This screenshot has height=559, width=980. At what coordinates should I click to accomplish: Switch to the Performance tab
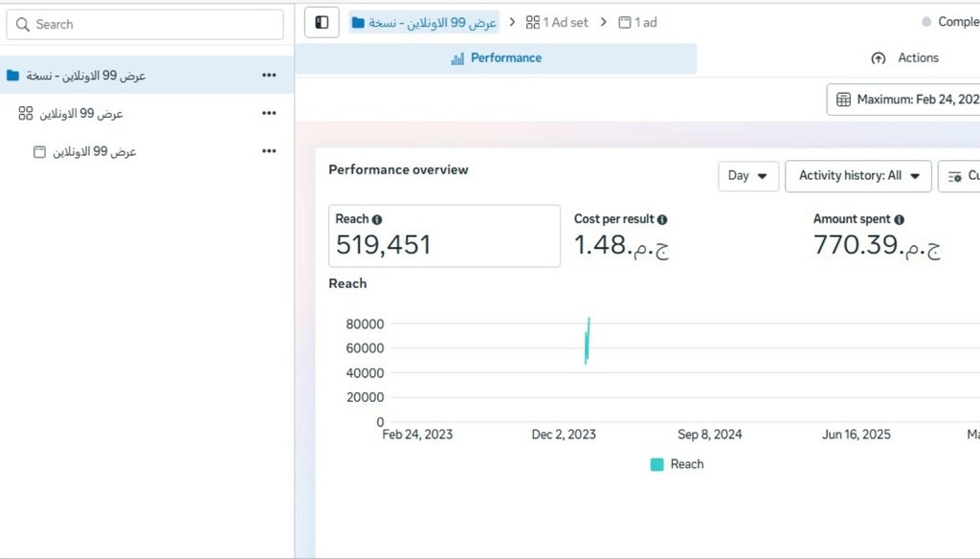click(496, 58)
